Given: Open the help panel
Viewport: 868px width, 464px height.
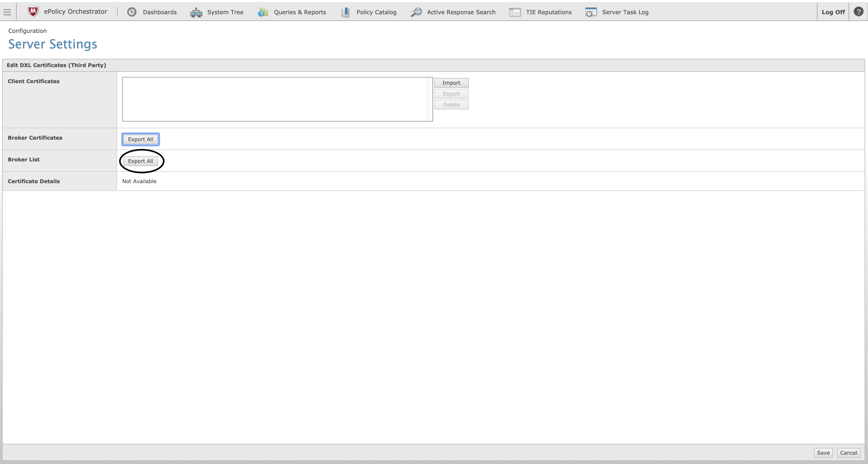Looking at the screenshot, I should click(858, 12).
